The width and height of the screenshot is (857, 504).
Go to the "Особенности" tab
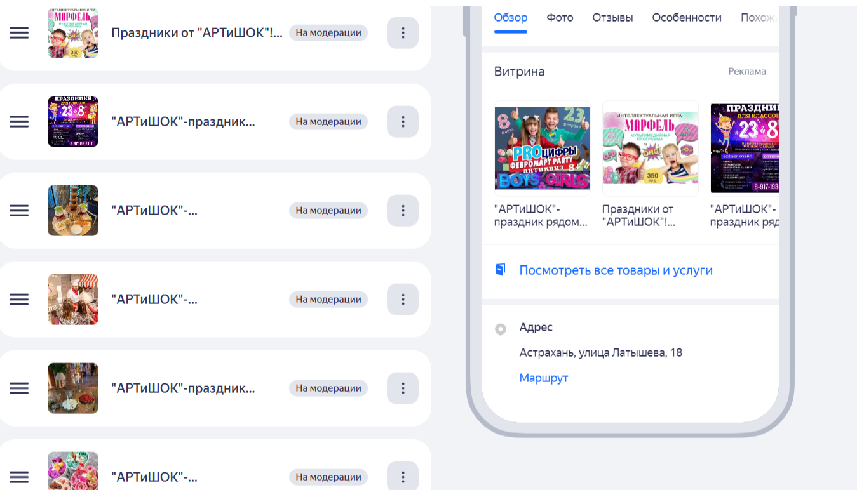[x=686, y=18]
